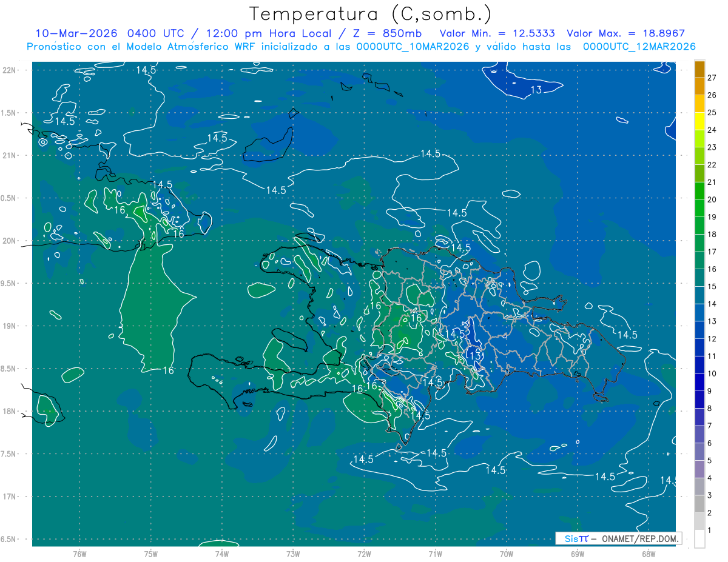Click the pressure level 'Z = 850mb'
Screen dimensions: 728x562
(386, 33)
